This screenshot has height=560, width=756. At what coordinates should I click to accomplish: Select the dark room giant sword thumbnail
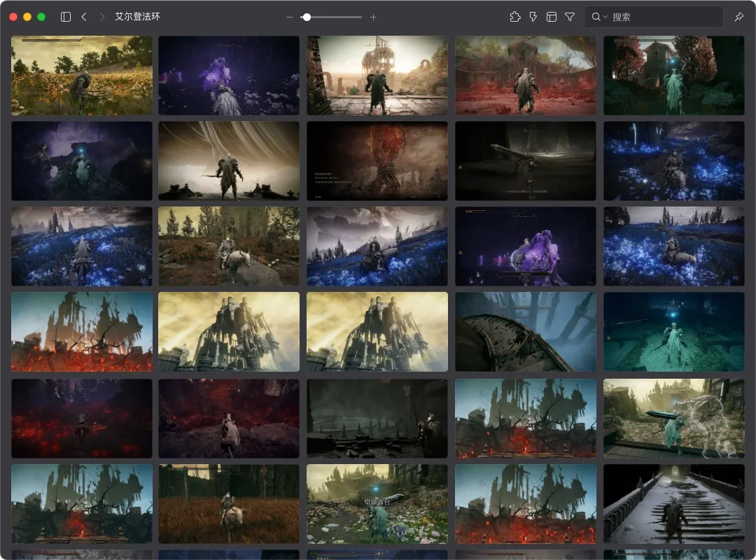coord(526,160)
